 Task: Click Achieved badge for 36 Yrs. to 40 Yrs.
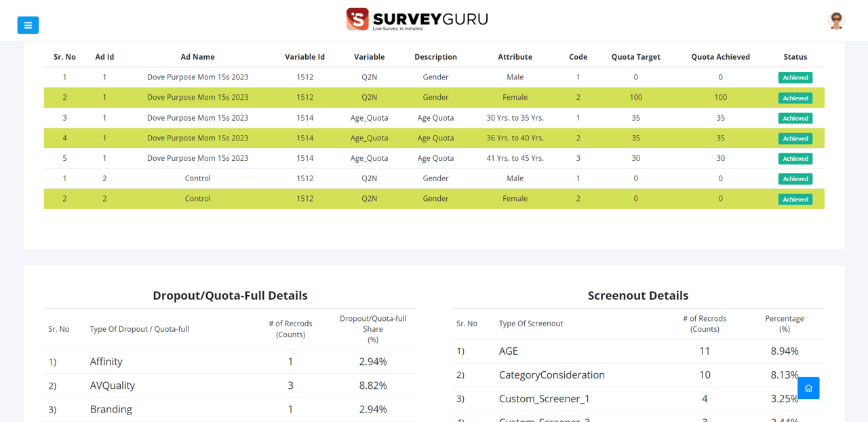tap(795, 138)
